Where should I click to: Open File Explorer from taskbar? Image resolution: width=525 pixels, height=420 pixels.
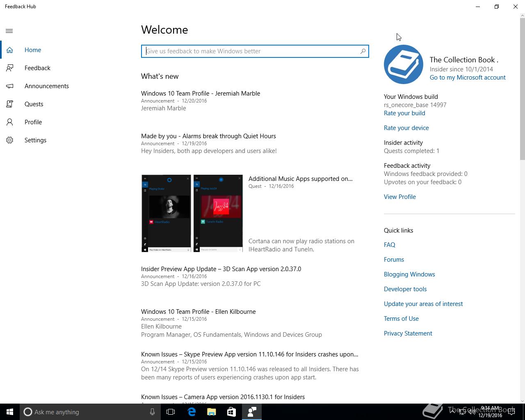point(212,412)
